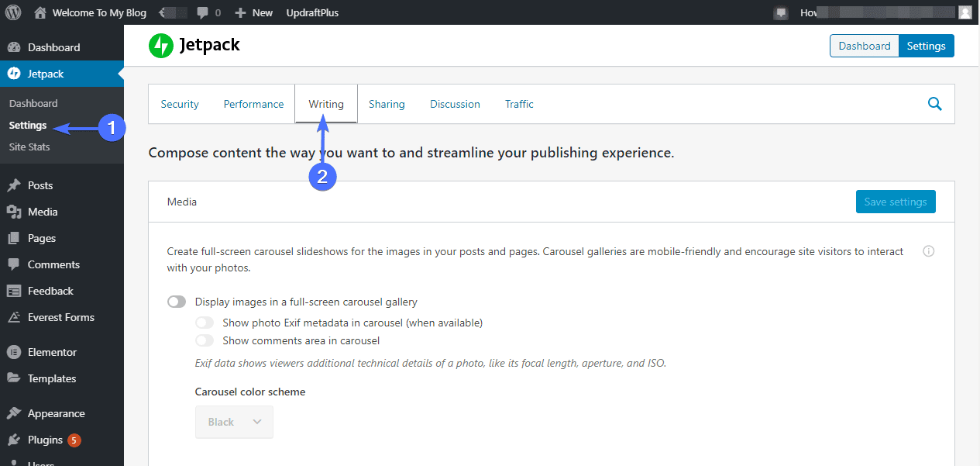Open Site Stats under Jetpack
This screenshot has height=466, width=980.
[x=29, y=147]
